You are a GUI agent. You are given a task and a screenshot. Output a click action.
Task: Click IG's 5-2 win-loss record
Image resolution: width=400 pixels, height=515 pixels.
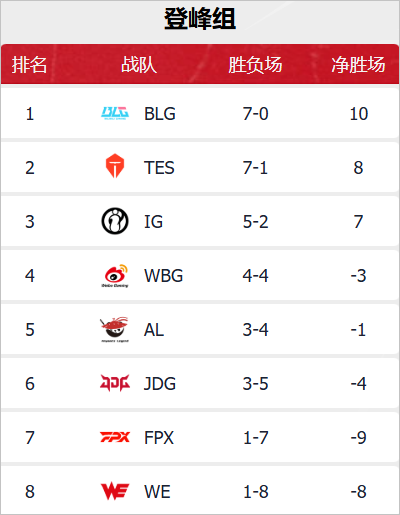(x=255, y=222)
